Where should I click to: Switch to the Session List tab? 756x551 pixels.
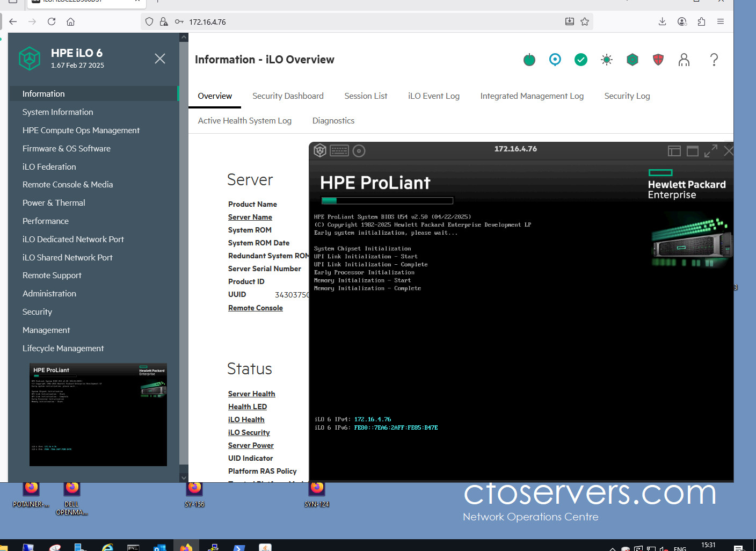pyautogui.click(x=366, y=96)
